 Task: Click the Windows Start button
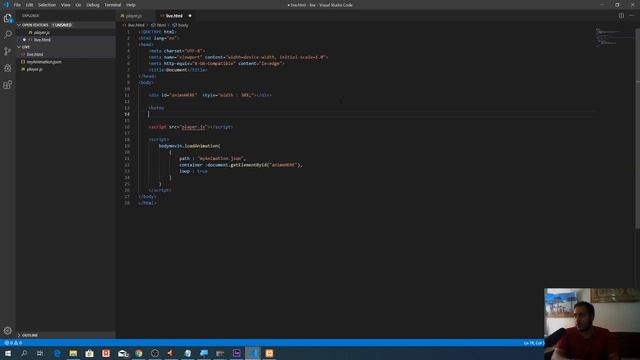[8, 353]
